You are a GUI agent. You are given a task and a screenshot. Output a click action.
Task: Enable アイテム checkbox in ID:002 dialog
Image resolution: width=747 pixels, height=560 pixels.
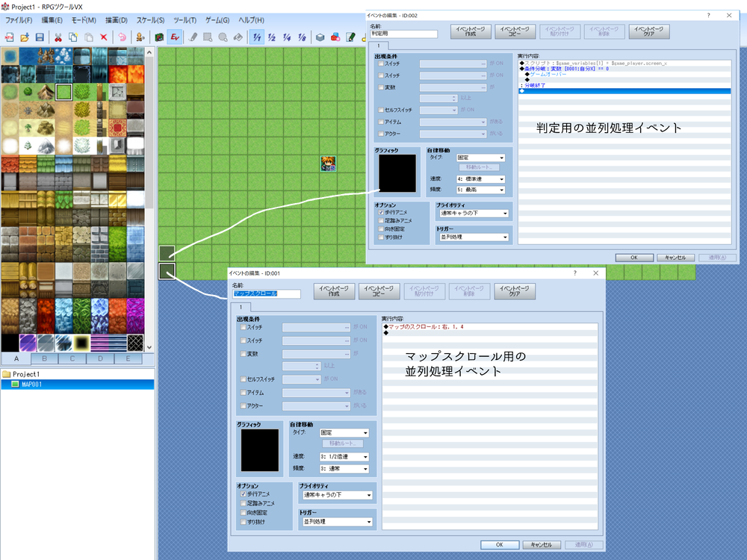click(381, 122)
